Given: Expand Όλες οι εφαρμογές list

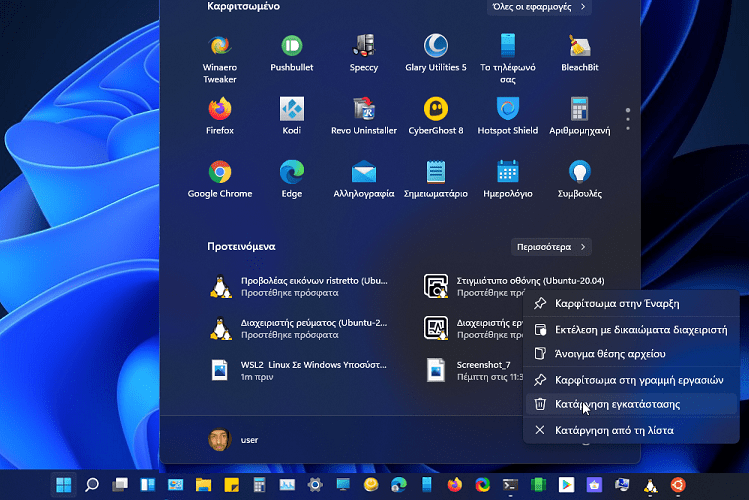Looking at the screenshot, I should point(539,7).
